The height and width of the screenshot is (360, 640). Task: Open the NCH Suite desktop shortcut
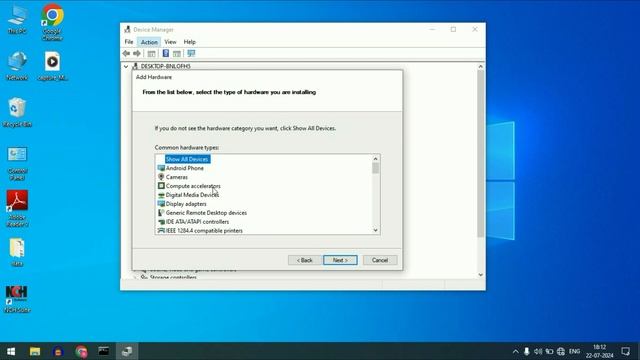point(17,299)
